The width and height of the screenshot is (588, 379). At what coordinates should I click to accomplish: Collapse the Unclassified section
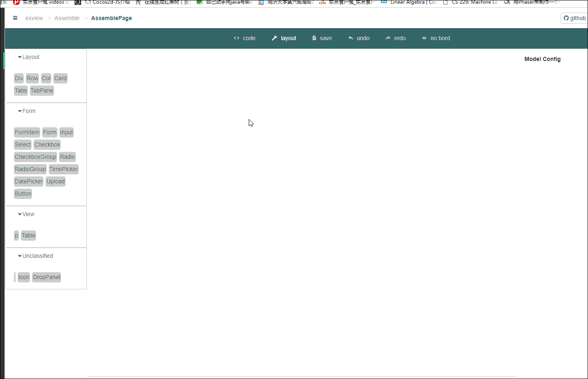coord(36,256)
